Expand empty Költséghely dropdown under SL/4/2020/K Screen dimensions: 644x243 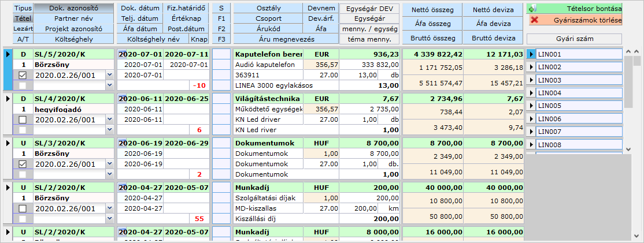(x=110, y=130)
